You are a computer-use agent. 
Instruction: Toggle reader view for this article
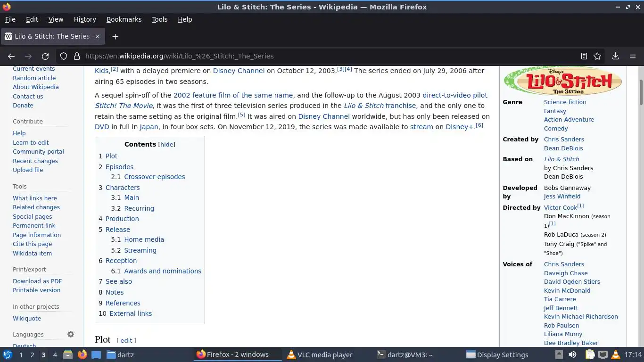(x=584, y=56)
